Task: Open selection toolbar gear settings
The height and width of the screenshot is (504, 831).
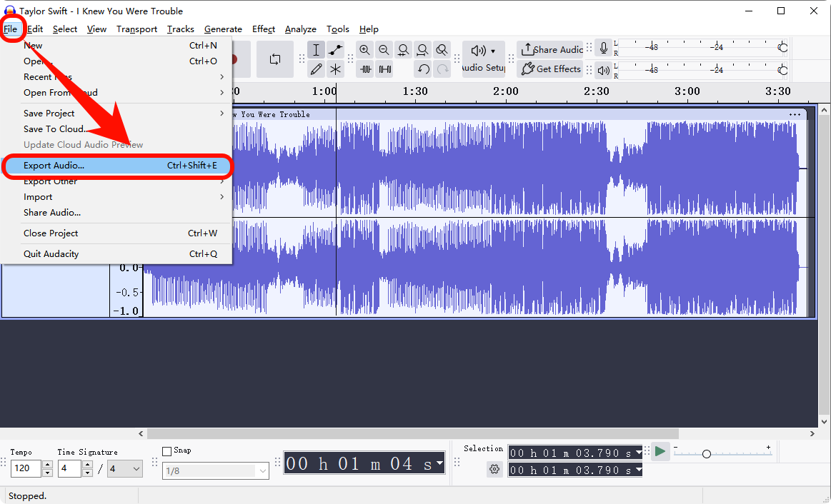Action: (x=494, y=469)
